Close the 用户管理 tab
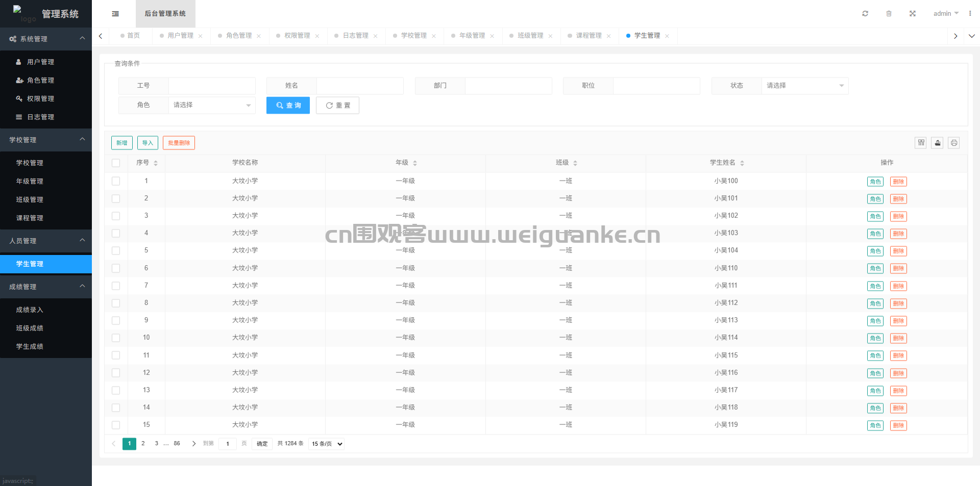980x486 pixels. (x=201, y=36)
